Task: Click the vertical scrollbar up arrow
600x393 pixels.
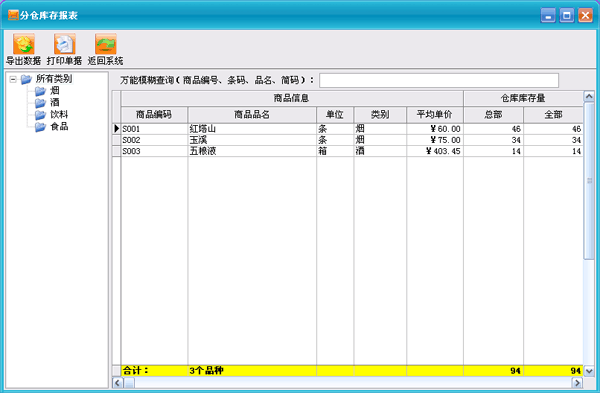Action: (589, 96)
